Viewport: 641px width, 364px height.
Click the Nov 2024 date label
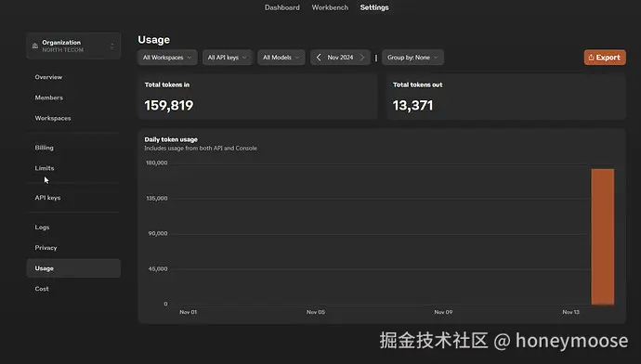tap(340, 58)
